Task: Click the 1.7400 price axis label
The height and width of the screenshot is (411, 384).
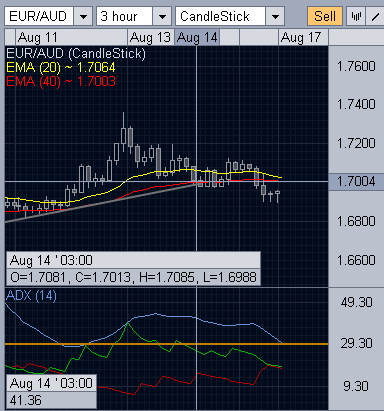Action: pos(356,105)
